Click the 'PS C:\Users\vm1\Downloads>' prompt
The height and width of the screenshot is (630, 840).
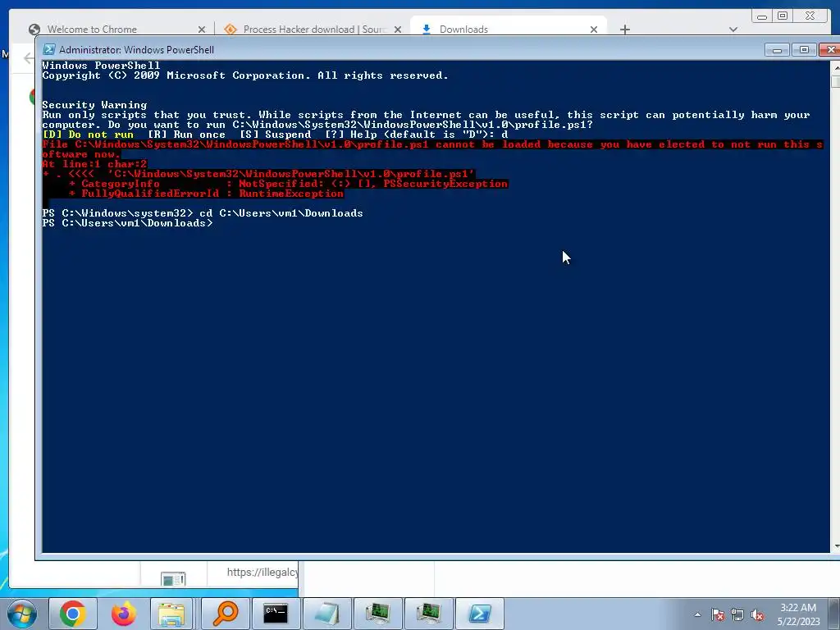(x=127, y=223)
